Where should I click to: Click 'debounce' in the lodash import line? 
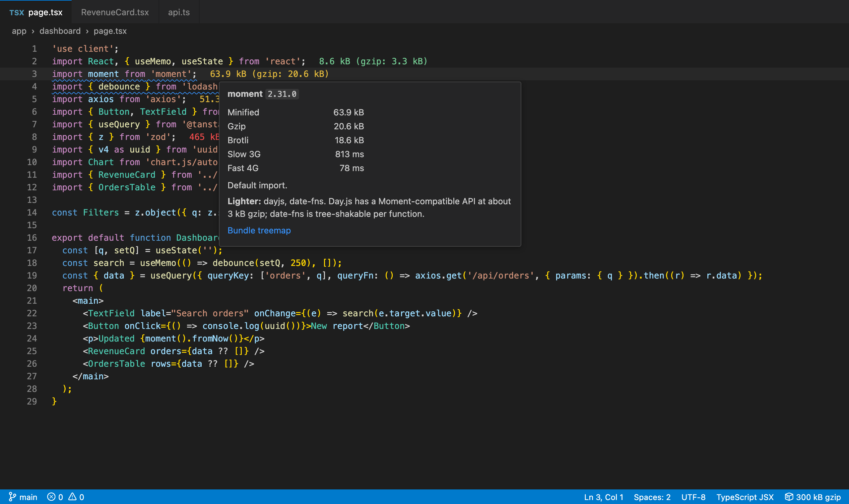(119, 86)
